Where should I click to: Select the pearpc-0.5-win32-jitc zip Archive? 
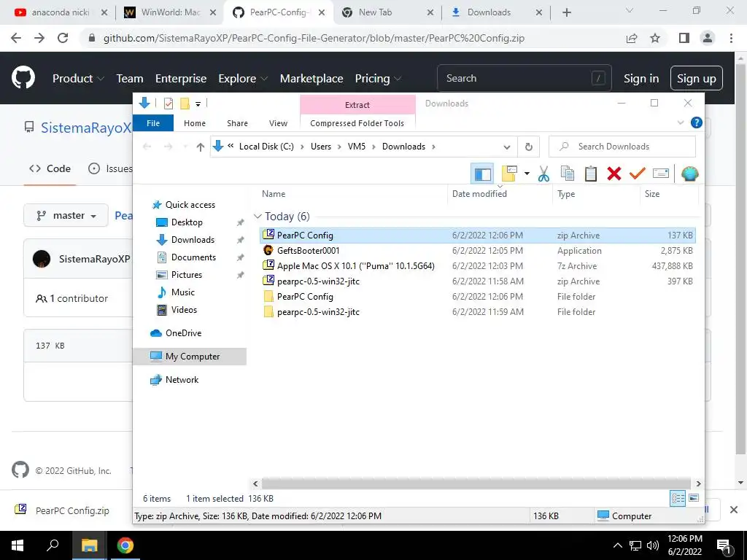(478, 281)
